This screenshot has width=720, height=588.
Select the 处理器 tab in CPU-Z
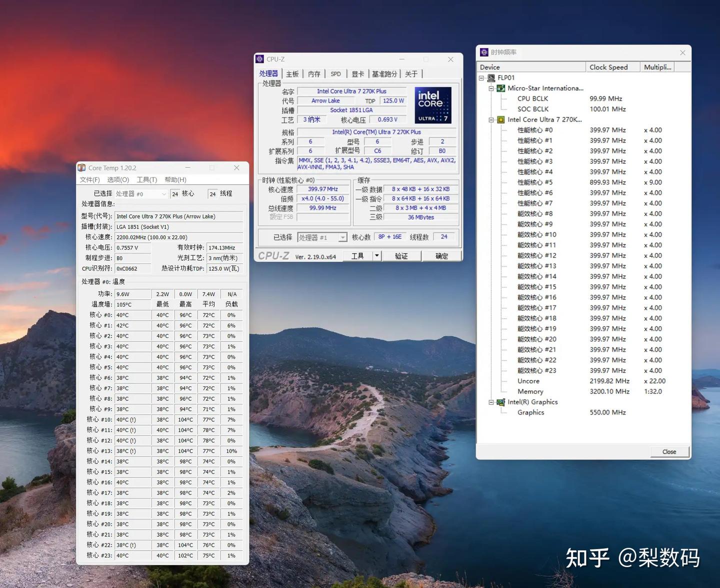268,74
